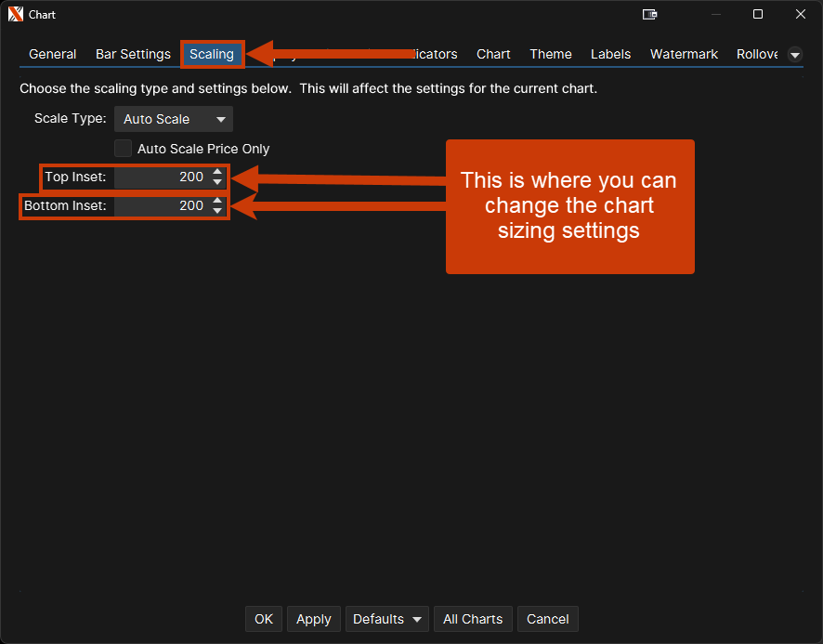Viewport: 823px width, 644px height.
Task: Expand the tab overflow arrow menu
Action: coord(795,55)
